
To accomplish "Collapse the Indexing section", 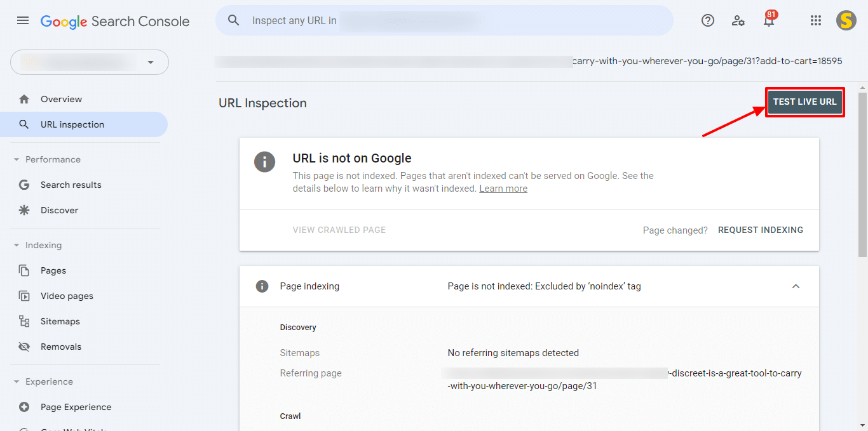I will [17, 245].
